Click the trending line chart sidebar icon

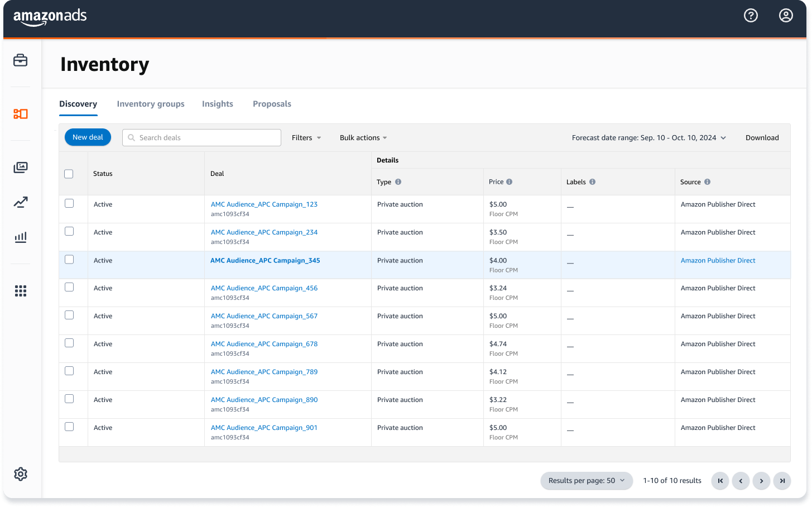click(21, 202)
